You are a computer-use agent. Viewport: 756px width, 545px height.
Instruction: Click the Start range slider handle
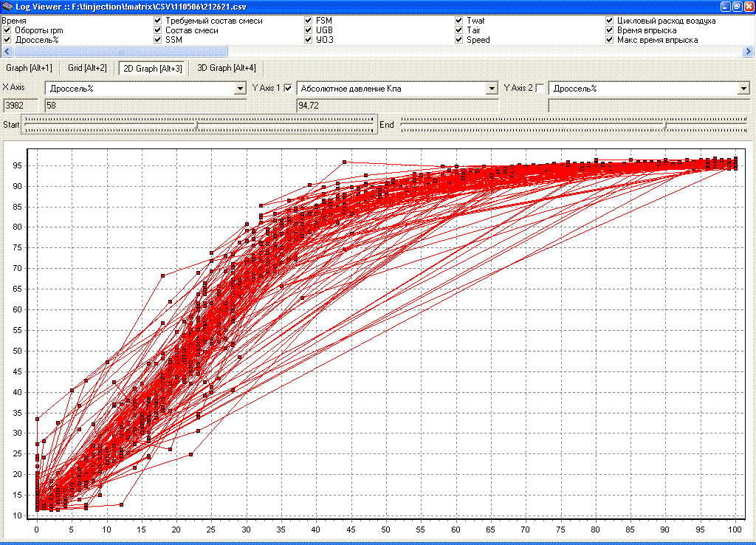coord(196,125)
